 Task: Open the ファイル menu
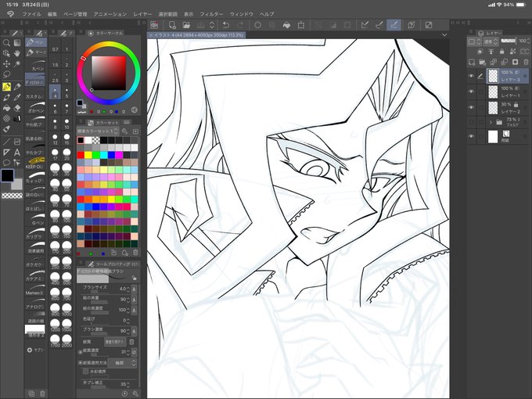point(31,14)
